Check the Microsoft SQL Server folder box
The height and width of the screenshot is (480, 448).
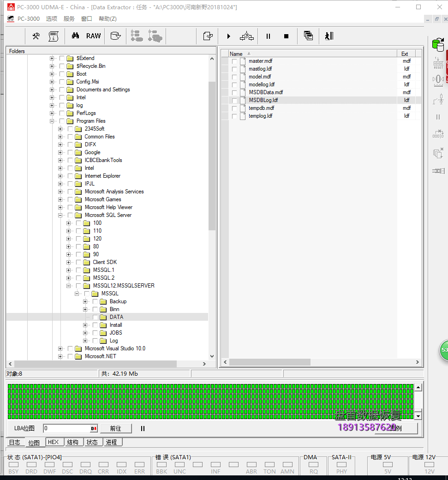[x=70, y=215]
